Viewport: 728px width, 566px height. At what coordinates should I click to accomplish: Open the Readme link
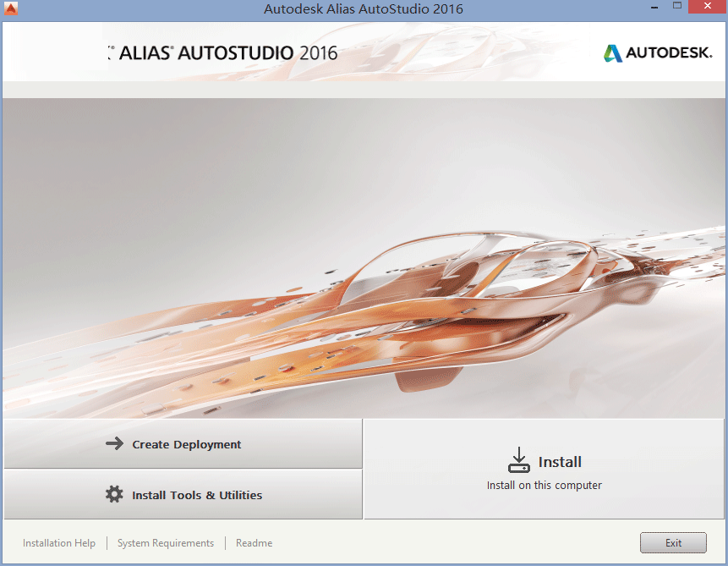click(254, 543)
